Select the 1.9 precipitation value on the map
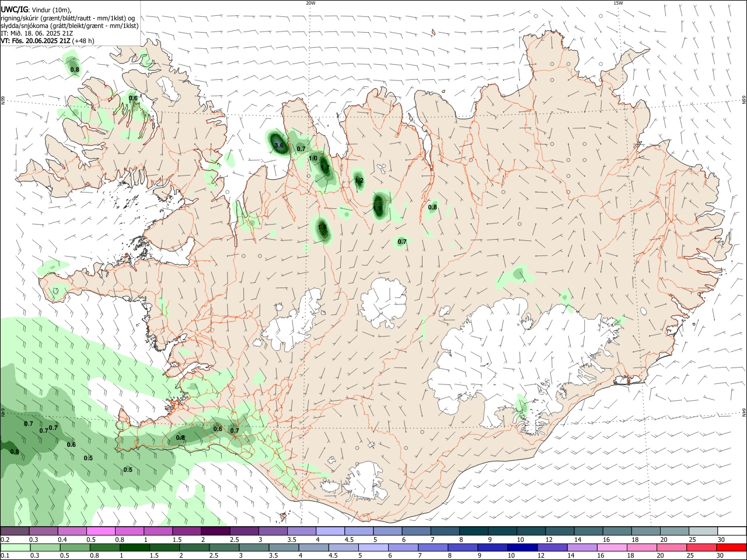 tap(378, 208)
